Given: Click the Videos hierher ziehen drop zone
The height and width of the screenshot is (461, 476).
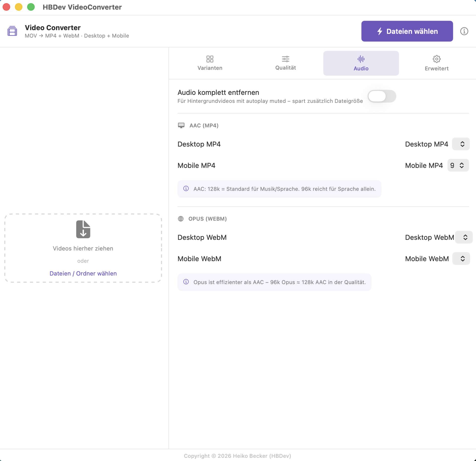Looking at the screenshot, I should [83, 248].
